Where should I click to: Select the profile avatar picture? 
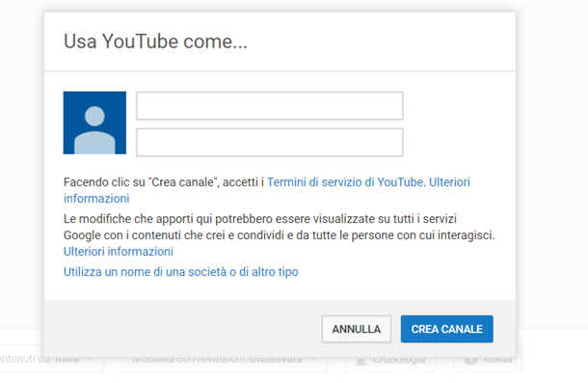click(94, 123)
